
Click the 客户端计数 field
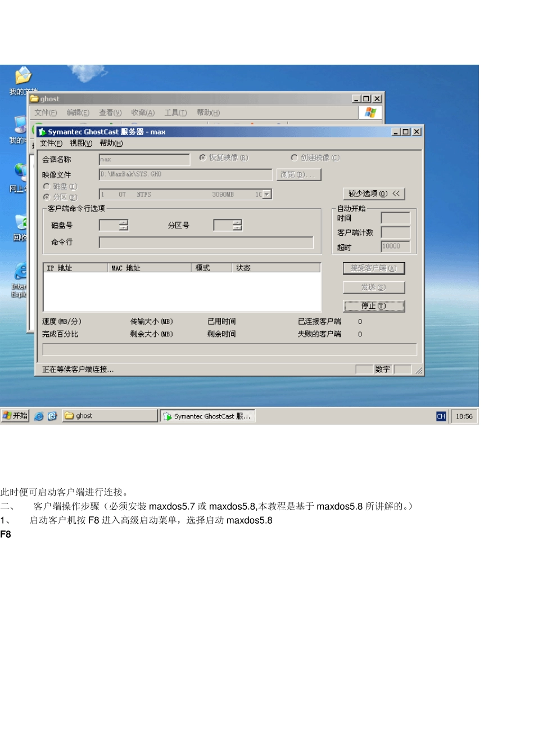(396, 232)
